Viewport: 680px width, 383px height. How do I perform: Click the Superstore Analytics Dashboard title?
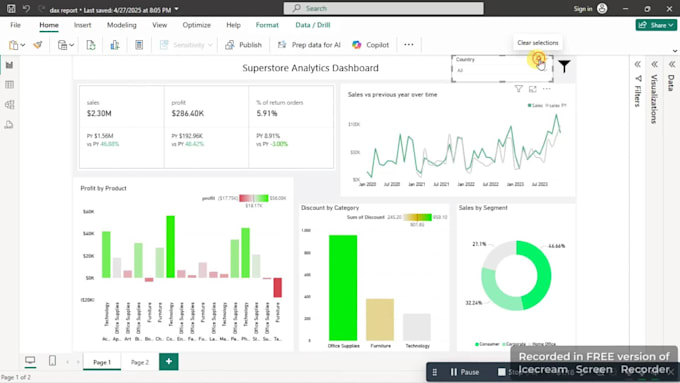(310, 68)
